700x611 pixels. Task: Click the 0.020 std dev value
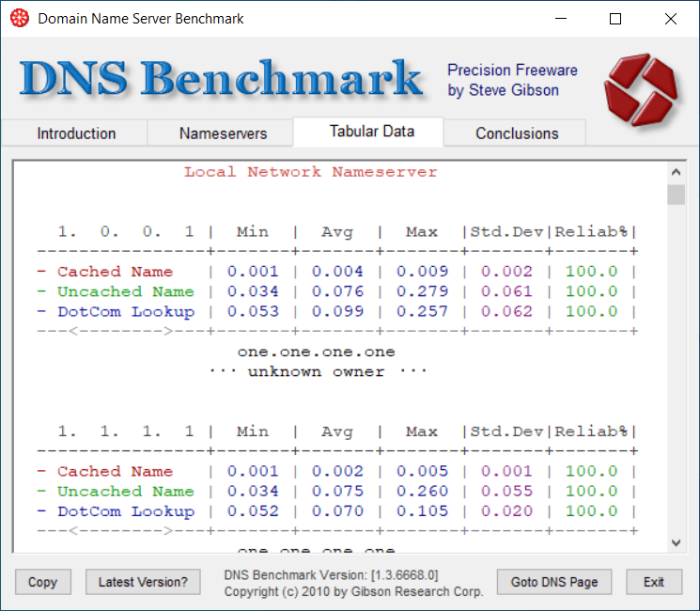click(x=506, y=511)
